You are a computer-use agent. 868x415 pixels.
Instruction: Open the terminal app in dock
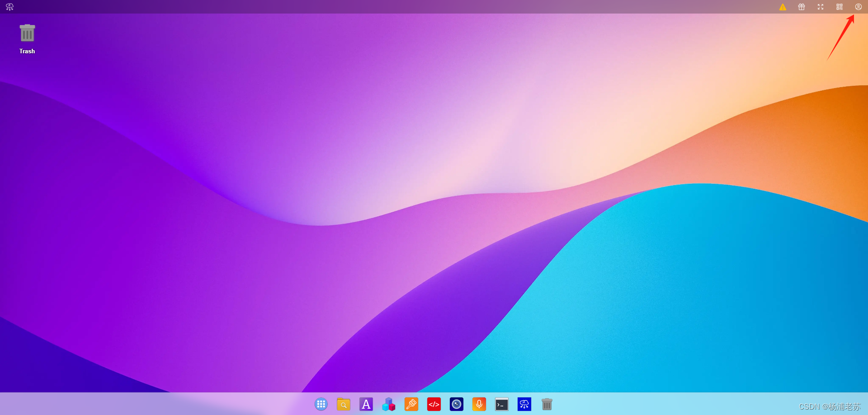click(x=502, y=404)
